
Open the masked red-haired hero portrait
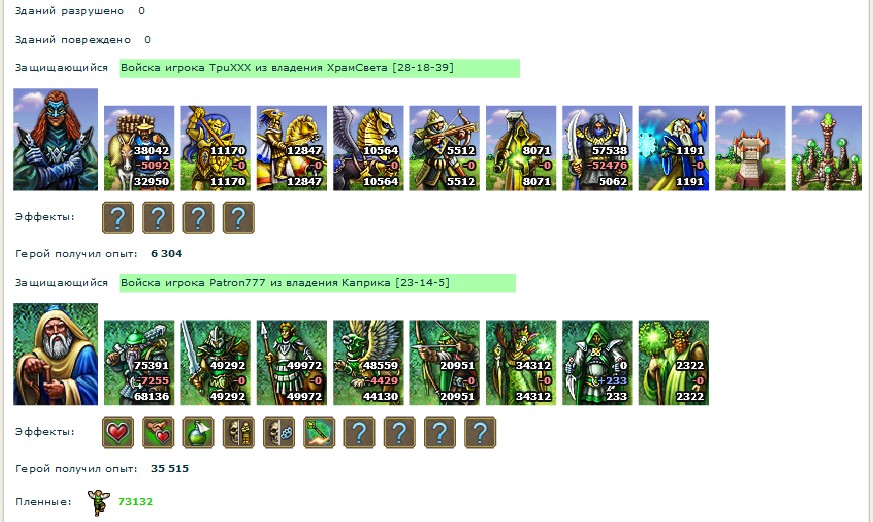[x=56, y=139]
